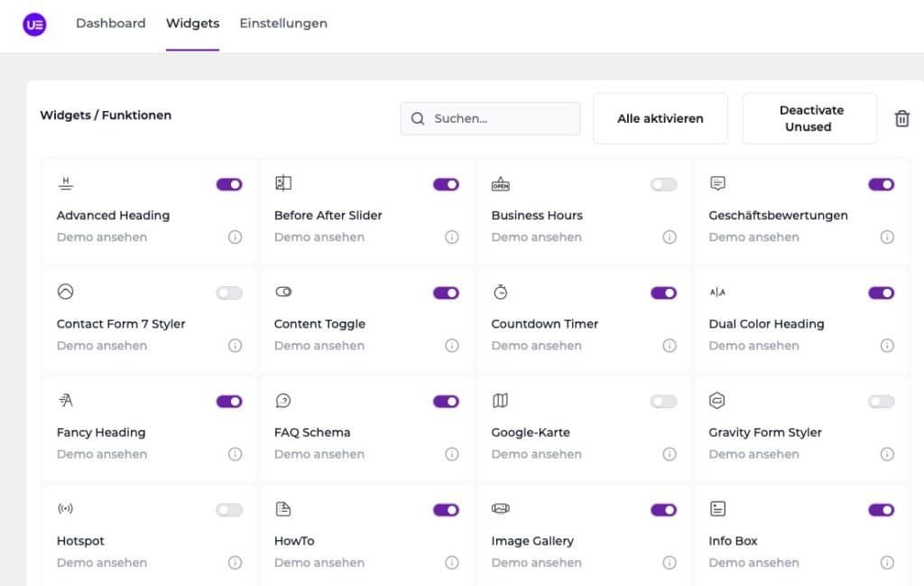The image size is (924, 586).
Task: Disable the Image Gallery toggle
Action: coord(663,510)
